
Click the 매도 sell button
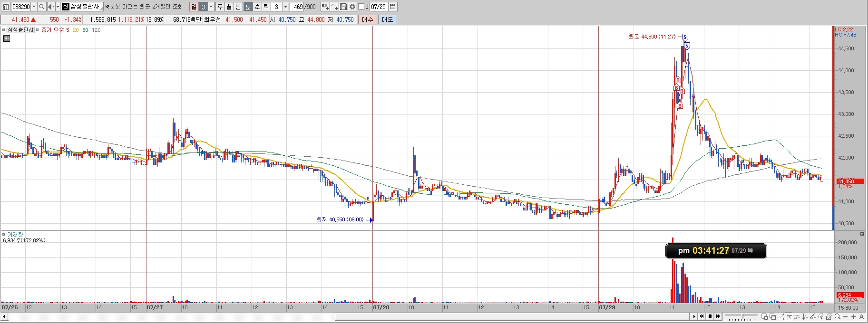388,19
